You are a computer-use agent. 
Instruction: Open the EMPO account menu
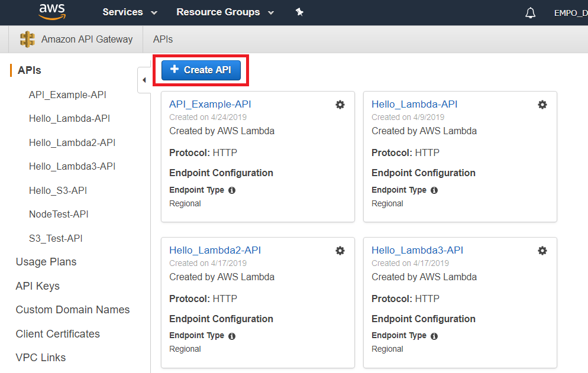(x=571, y=13)
